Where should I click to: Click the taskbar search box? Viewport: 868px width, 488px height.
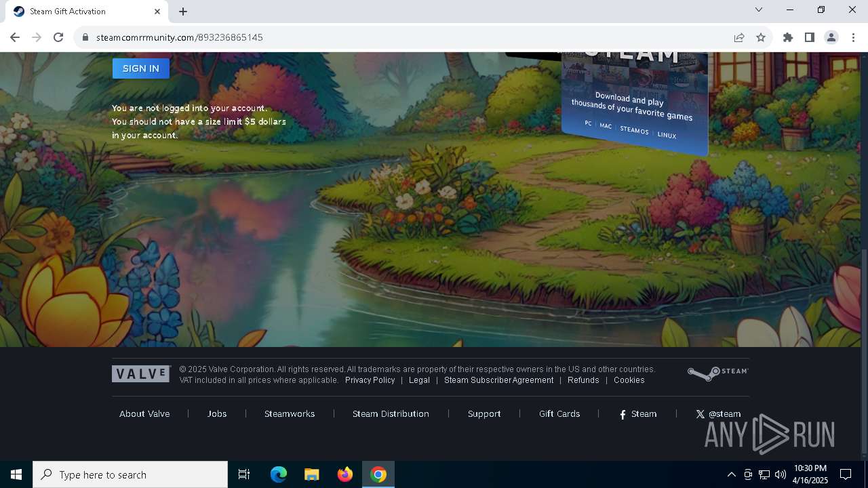(x=130, y=474)
